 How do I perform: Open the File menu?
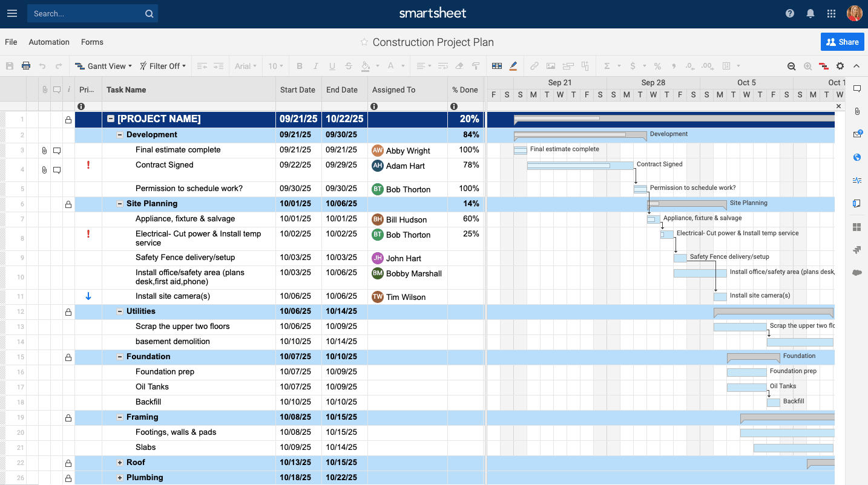click(x=11, y=42)
